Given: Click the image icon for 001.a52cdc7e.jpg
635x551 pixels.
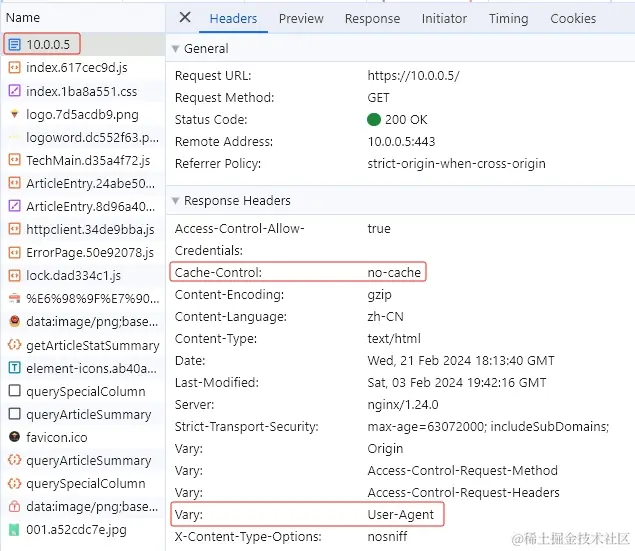Looking at the screenshot, I should [15, 529].
